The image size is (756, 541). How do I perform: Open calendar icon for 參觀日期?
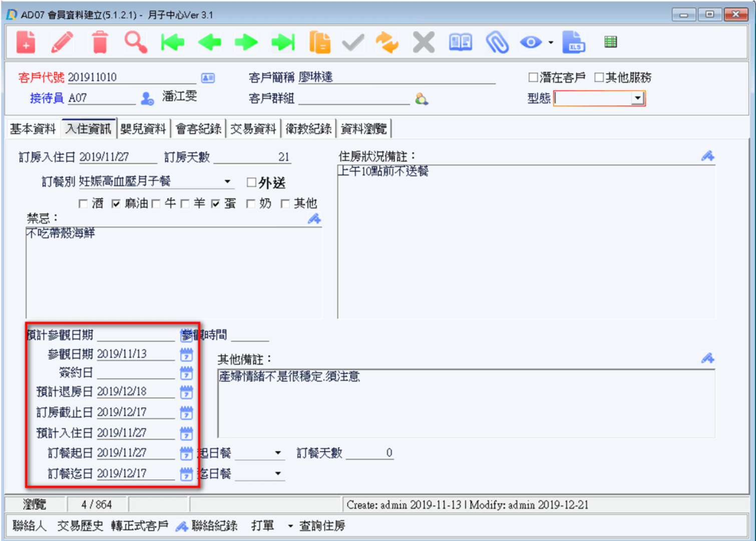point(186,355)
